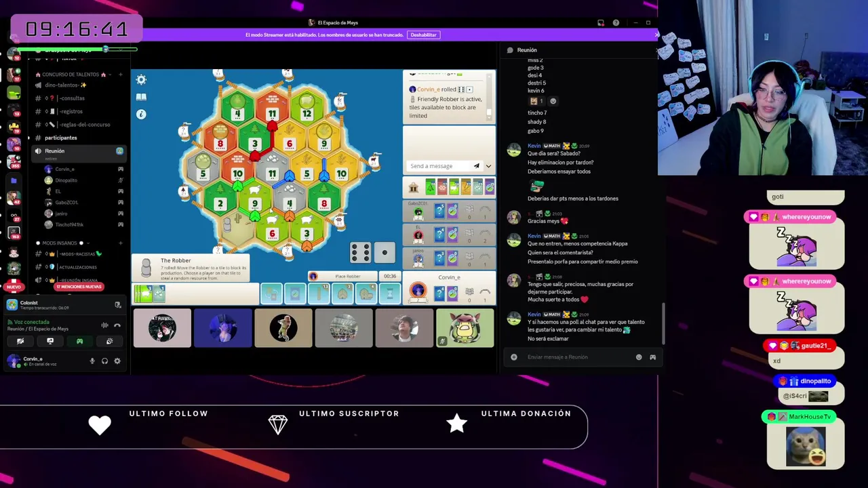Open the Discord help icon
The width and height of the screenshot is (868, 488).
[x=616, y=23]
